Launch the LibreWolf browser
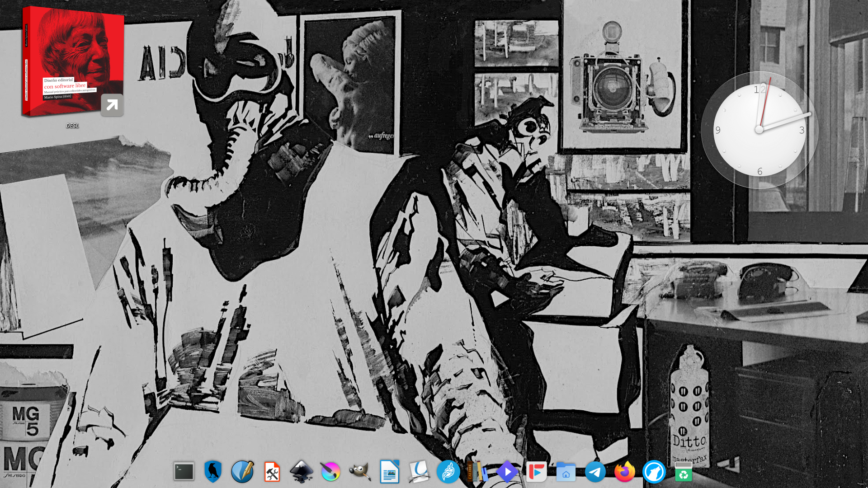The image size is (868, 488). click(654, 472)
